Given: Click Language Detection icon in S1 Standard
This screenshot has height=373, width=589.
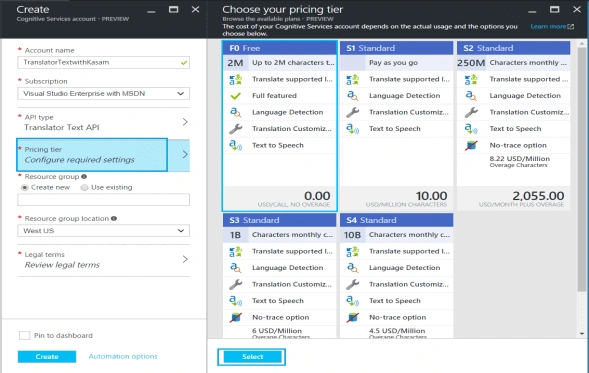Looking at the screenshot, I should pos(352,96).
